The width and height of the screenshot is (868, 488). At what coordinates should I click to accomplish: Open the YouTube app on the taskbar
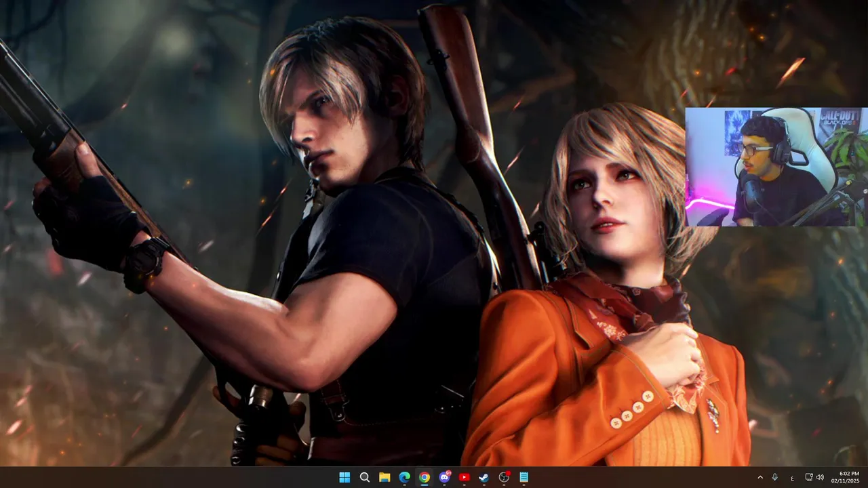tap(464, 477)
